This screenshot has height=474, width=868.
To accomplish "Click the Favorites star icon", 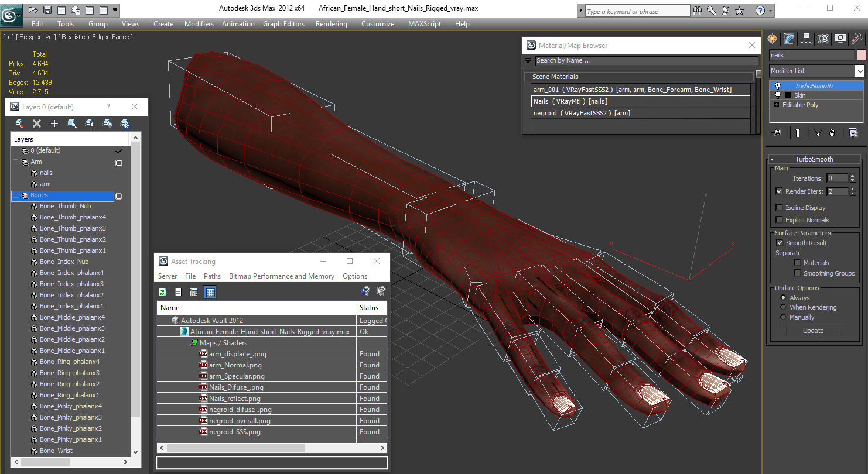I will 740,11.
